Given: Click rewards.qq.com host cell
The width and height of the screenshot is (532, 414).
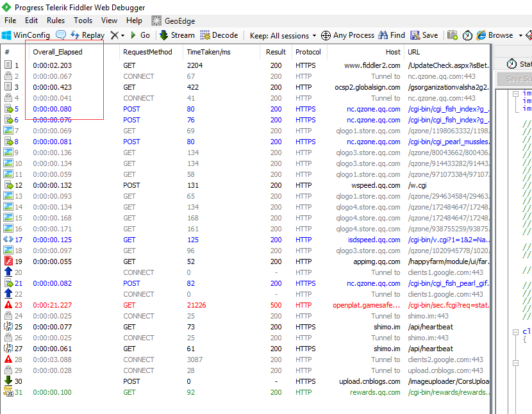Looking at the screenshot, I should 375,392.
